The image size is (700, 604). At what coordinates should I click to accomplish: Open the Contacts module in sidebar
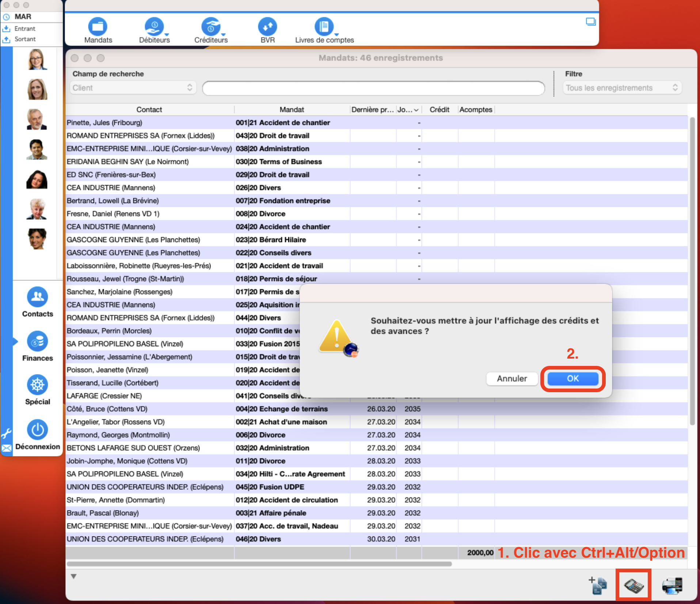37,297
